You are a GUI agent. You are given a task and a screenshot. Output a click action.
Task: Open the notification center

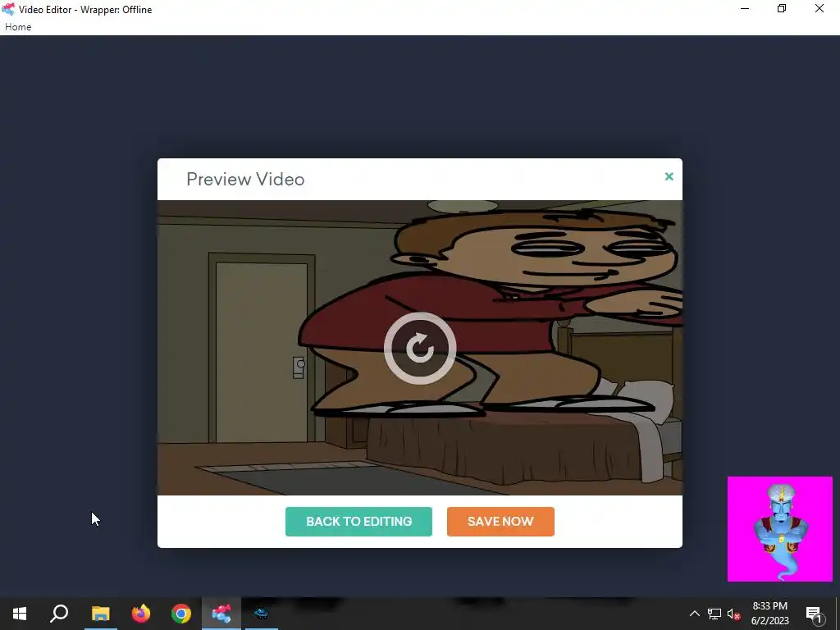pyautogui.click(x=814, y=614)
